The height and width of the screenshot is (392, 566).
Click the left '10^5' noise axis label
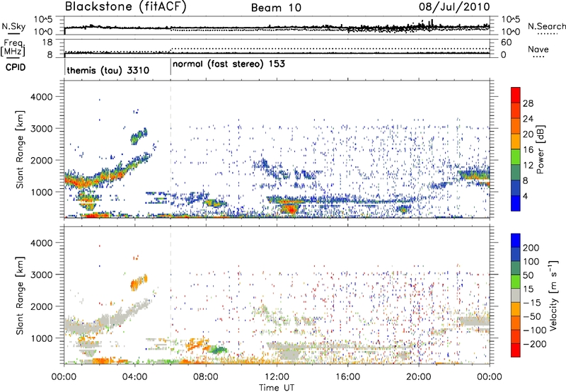pos(43,19)
